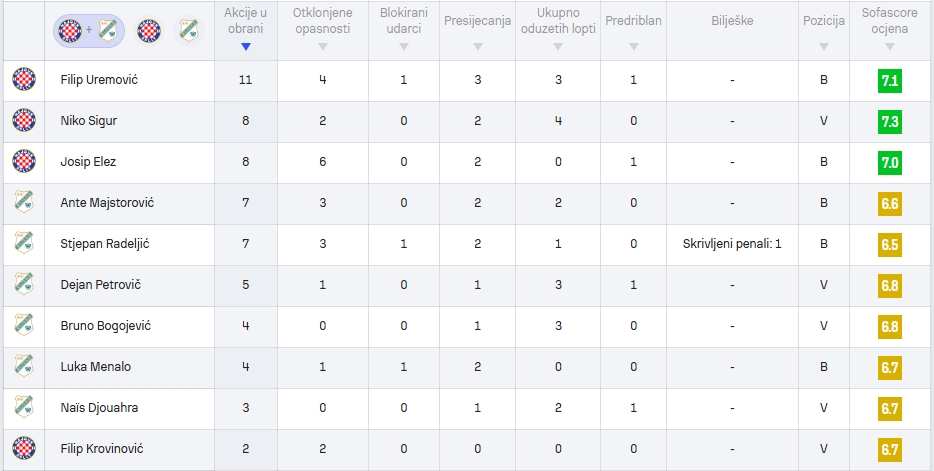Screen dimensions: 934x471
Task: Sort by Sofascore ocjena column header
Action: tap(889, 30)
